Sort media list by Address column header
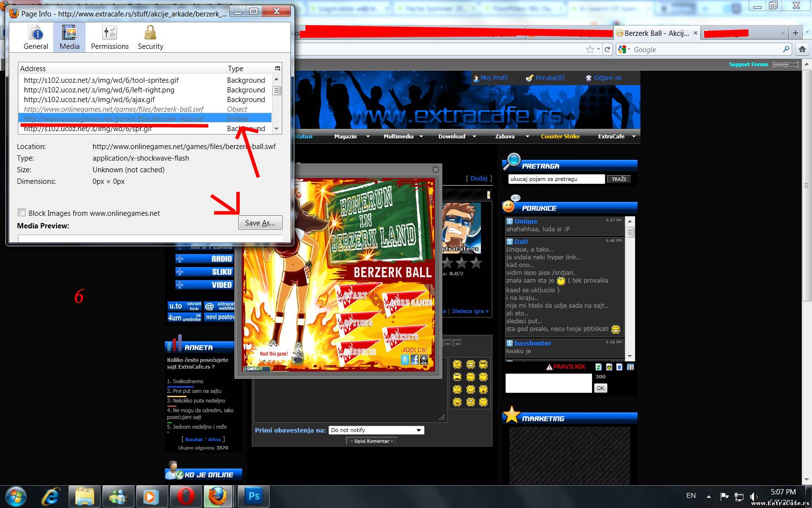 click(121, 68)
